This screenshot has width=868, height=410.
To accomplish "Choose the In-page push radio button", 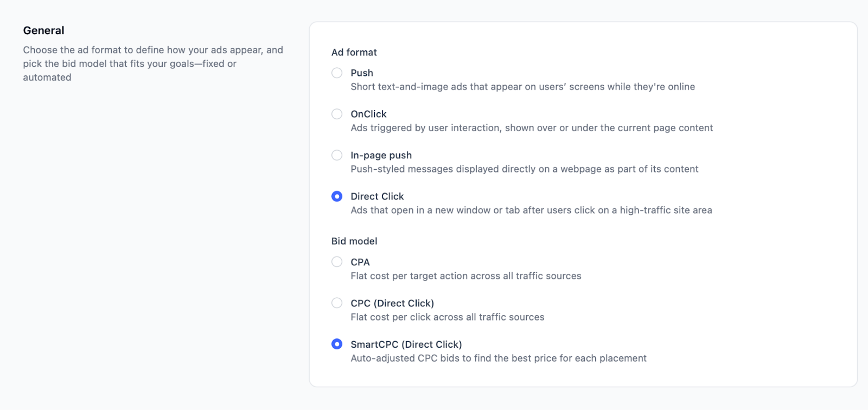I will [337, 155].
